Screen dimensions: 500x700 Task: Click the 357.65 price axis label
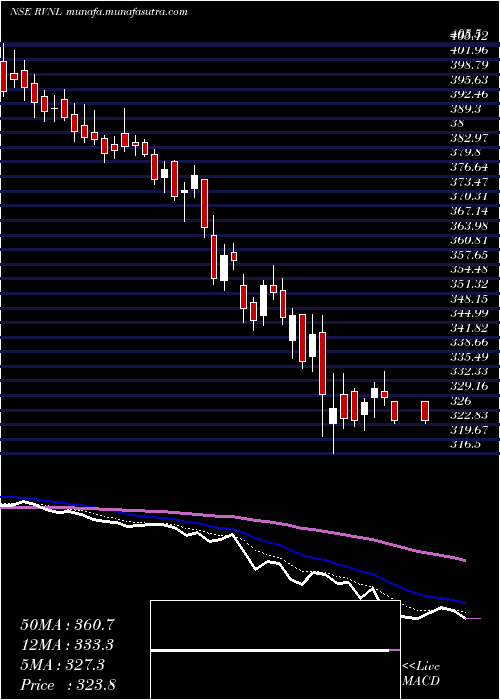(468, 254)
